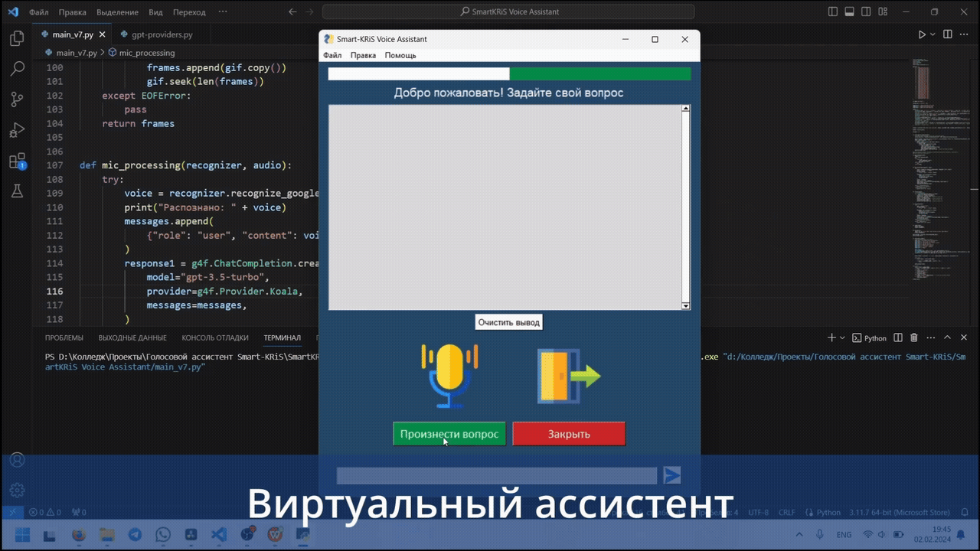This screenshot has height=551, width=980.
Task: Click the red Закрыть button
Action: [569, 434]
